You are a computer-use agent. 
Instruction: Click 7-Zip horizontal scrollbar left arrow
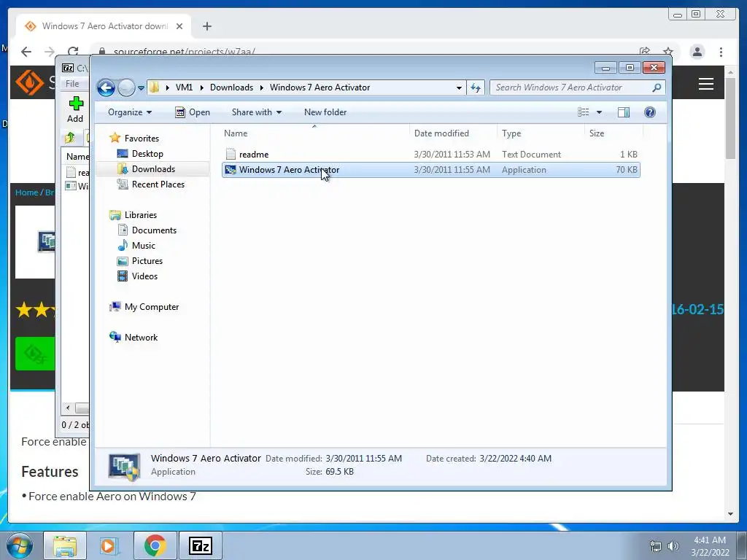(68, 408)
